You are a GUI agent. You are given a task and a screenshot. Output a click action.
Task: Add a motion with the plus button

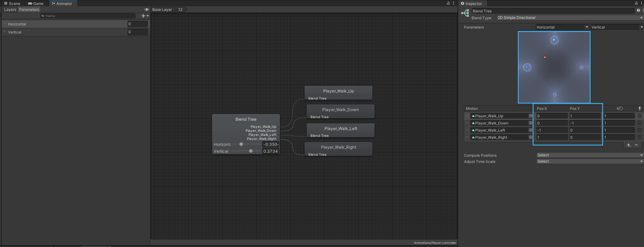click(x=628, y=145)
